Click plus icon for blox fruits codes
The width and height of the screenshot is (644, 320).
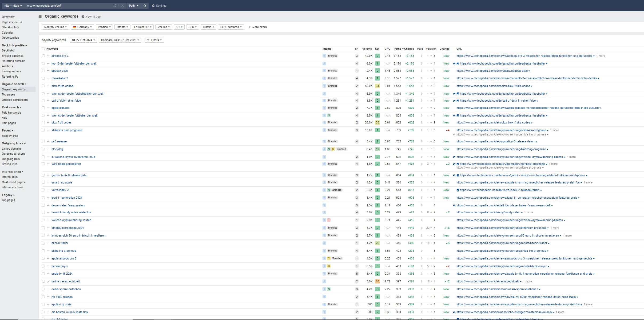[48, 86]
